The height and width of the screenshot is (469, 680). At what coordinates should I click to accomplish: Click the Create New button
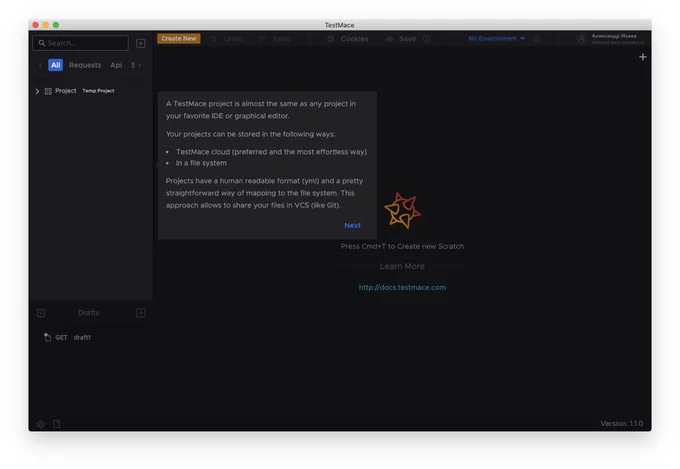click(179, 39)
